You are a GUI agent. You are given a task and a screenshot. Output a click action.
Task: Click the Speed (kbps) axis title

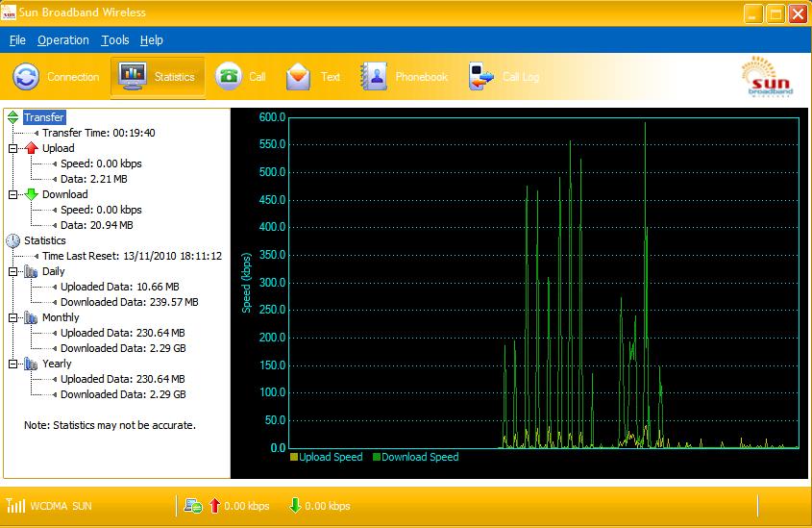[x=247, y=283]
